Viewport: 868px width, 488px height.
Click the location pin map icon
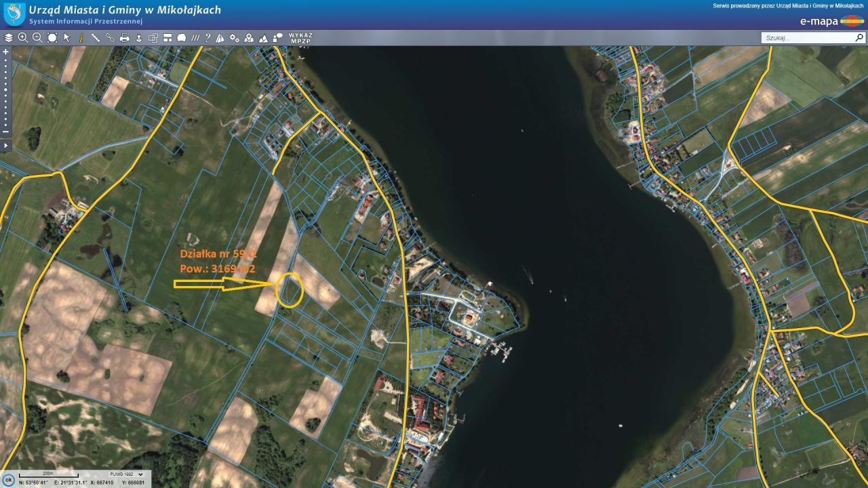(x=249, y=38)
